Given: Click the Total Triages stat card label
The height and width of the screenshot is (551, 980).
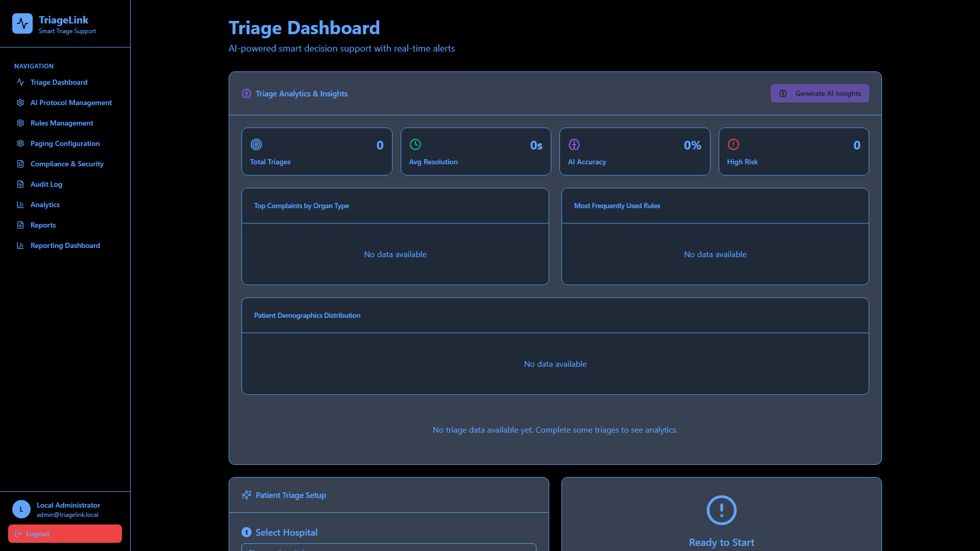Looking at the screenshot, I should [271, 162].
